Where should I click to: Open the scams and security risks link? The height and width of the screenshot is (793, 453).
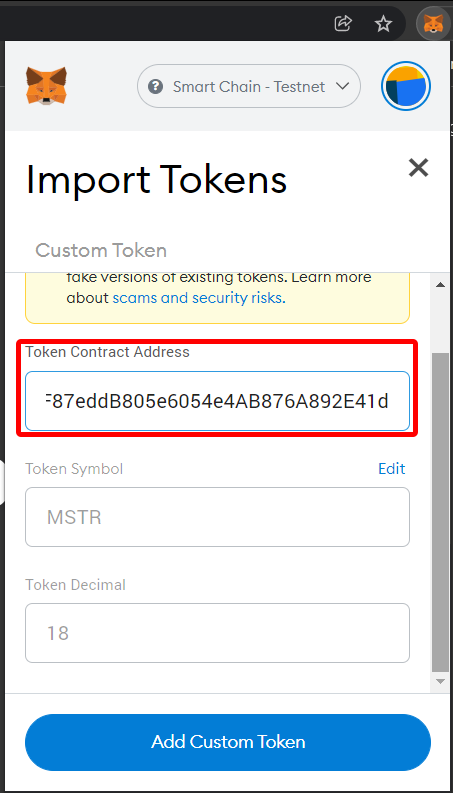click(x=199, y=298)
